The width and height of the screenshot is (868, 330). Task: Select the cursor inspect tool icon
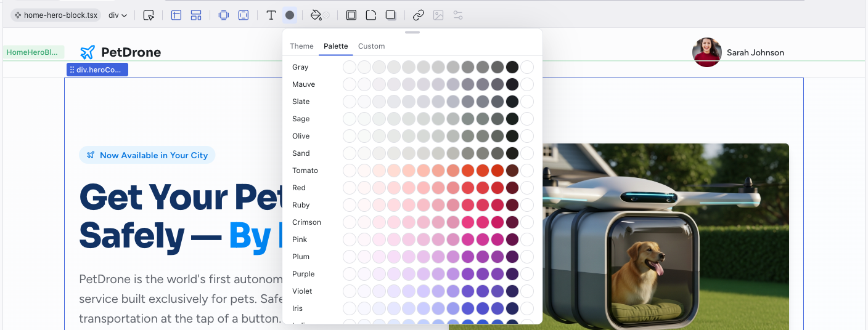(x=149, y=15)
